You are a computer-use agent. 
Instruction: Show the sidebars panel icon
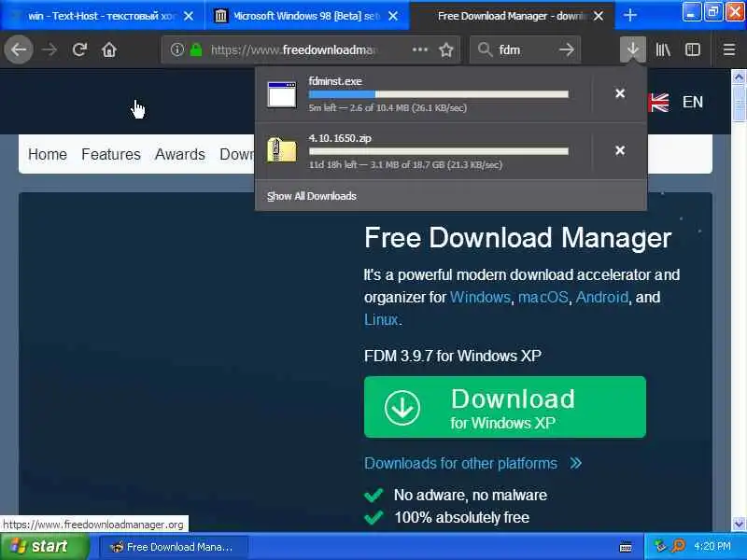tap(692, 49)
